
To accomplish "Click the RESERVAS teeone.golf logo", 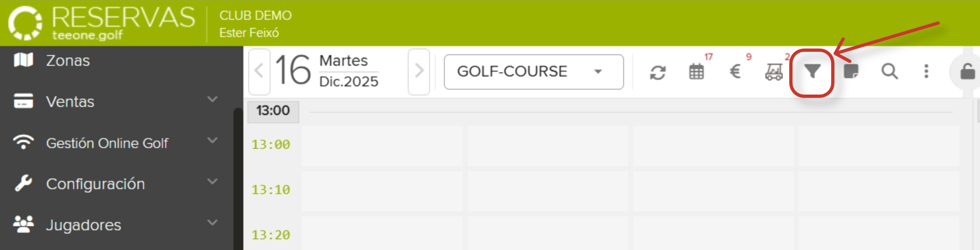I will [102, 23].
